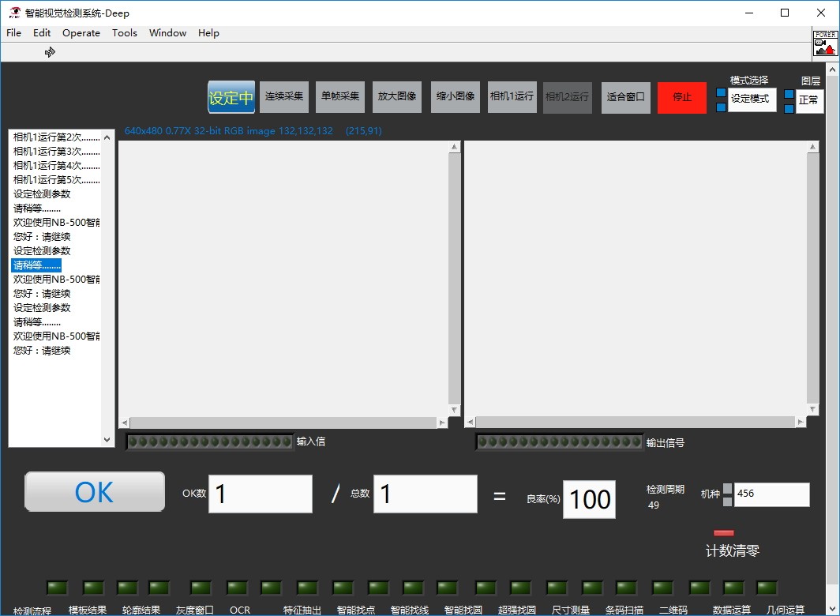Screen dimensions: 840x616
Task: Click the red 停止 stop button
Action: [682, 98]
